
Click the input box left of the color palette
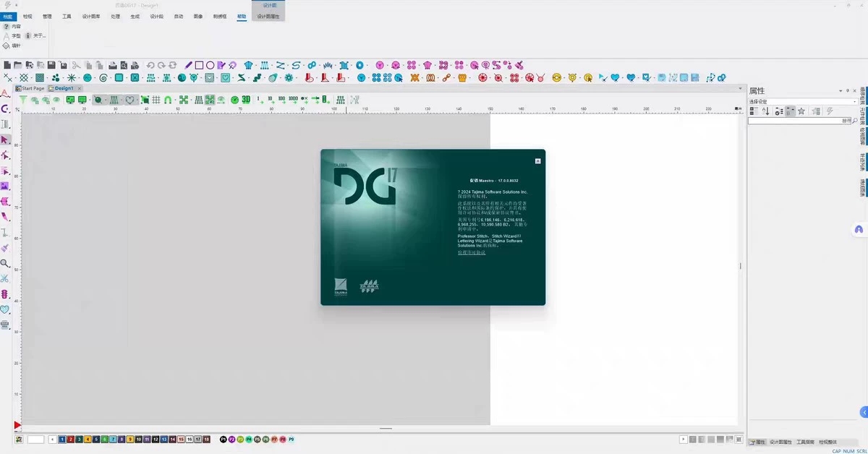point(35,439)
